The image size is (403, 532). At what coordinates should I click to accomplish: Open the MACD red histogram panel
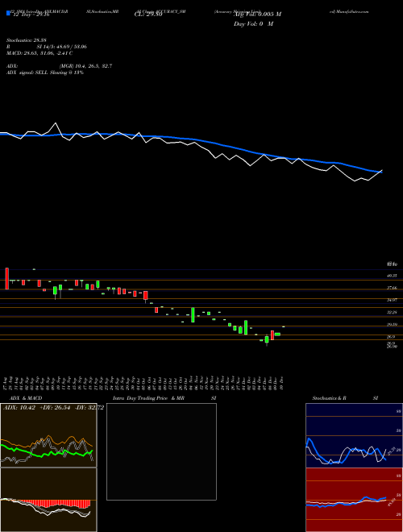(48, 500)
